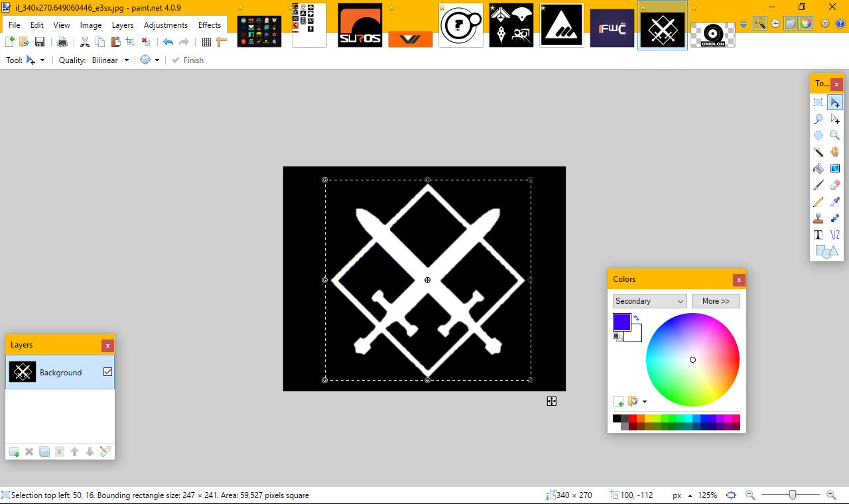This screenshot has height=504, width=849.
Task: Activate the Magic Wand tool
Action: point(818,152)
